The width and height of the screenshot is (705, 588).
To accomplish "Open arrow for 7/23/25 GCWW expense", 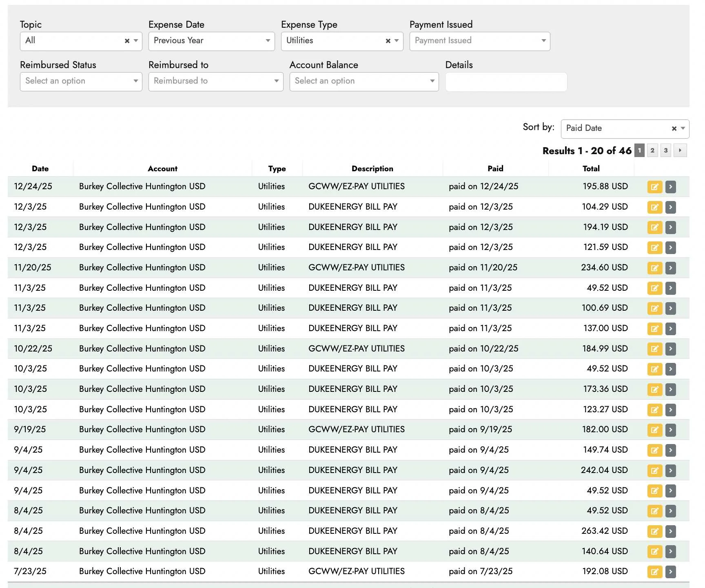I will point(670,572).
